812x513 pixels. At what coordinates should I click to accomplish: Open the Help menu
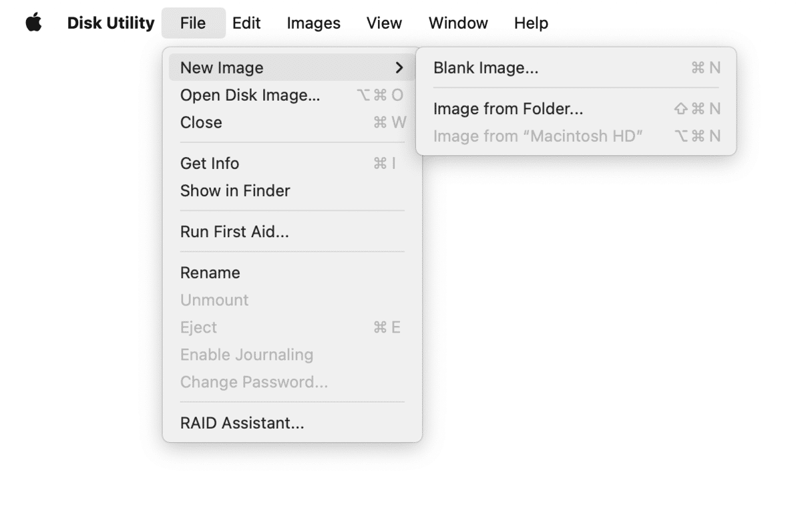pos(531,23)
